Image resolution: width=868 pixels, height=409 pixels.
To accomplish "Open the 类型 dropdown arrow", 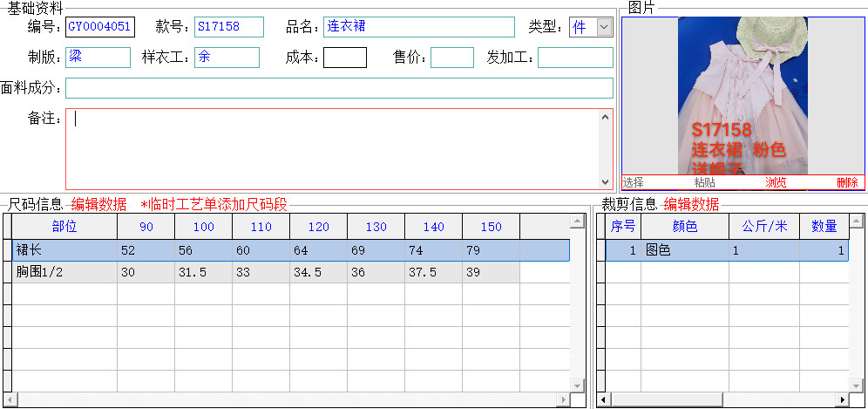I will click(605, 27).
